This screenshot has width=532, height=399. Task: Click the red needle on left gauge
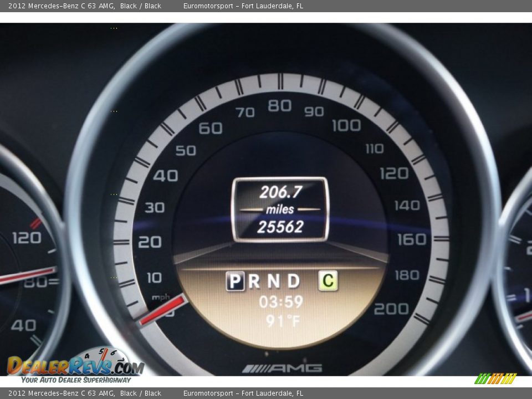[x=28, y=275]
